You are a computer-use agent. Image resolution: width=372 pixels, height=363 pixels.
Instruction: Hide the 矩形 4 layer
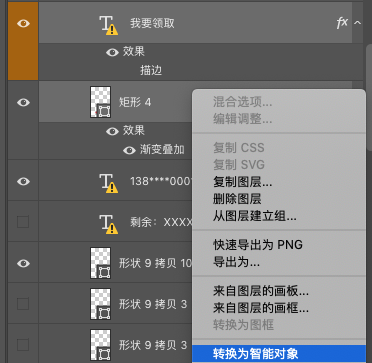click(x=23, y=102)
